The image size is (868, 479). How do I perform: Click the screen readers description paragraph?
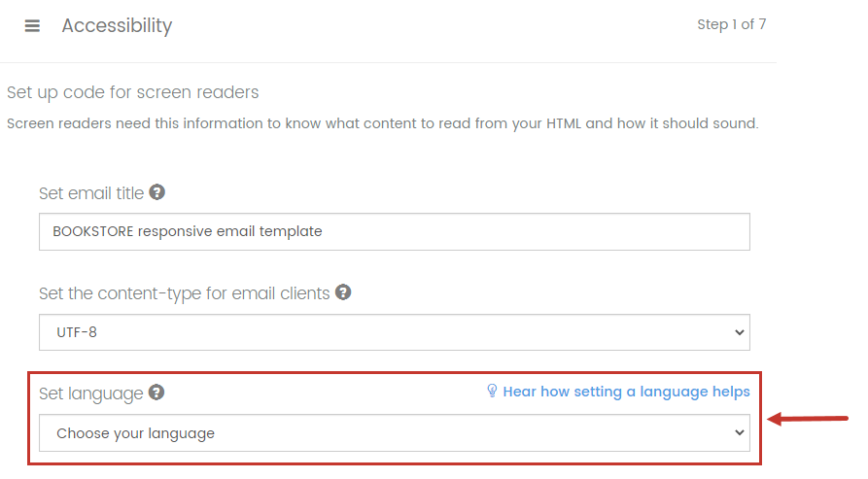[383, 123]
